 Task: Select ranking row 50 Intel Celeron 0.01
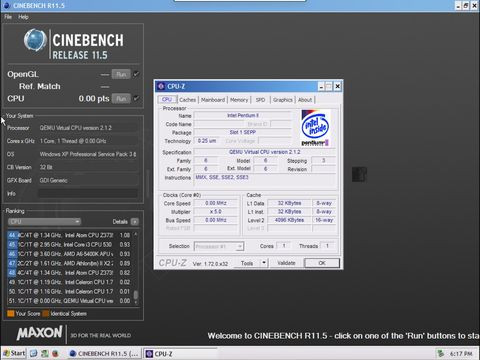click(x=69, y=291)
